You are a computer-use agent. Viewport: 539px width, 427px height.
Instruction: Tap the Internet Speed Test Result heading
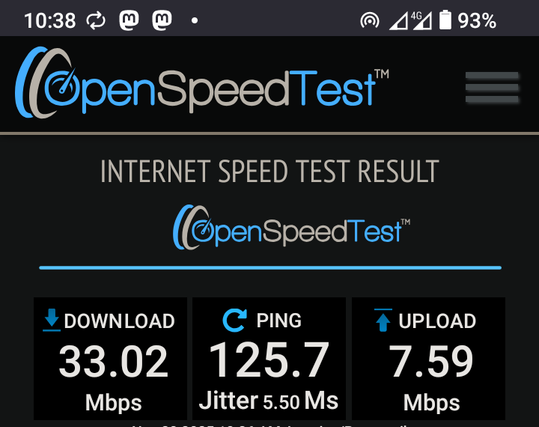(270, 171)
